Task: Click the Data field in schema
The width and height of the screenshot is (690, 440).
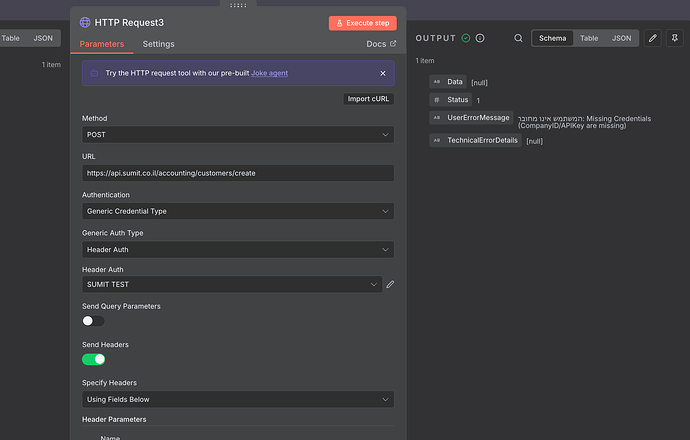Action: tap(448, 82)
